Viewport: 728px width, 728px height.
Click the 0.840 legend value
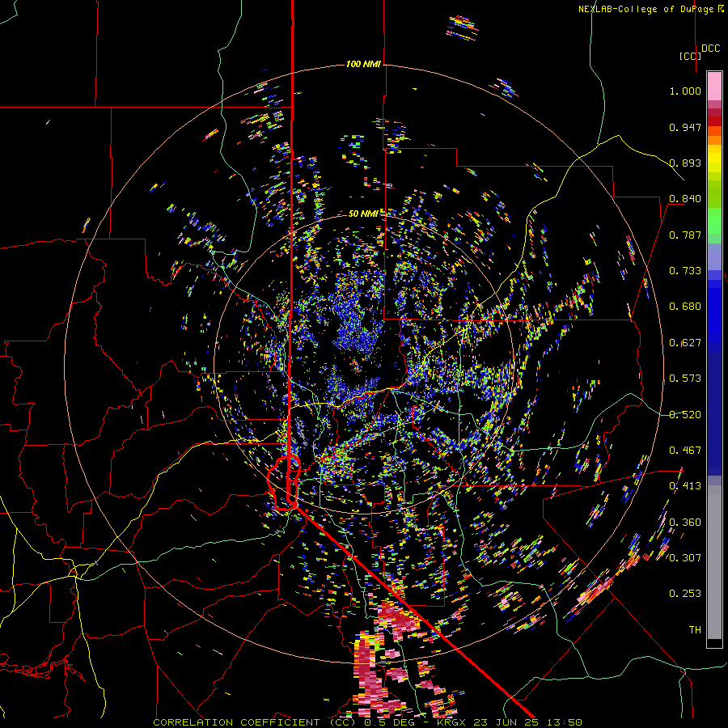tap(685, 199)
